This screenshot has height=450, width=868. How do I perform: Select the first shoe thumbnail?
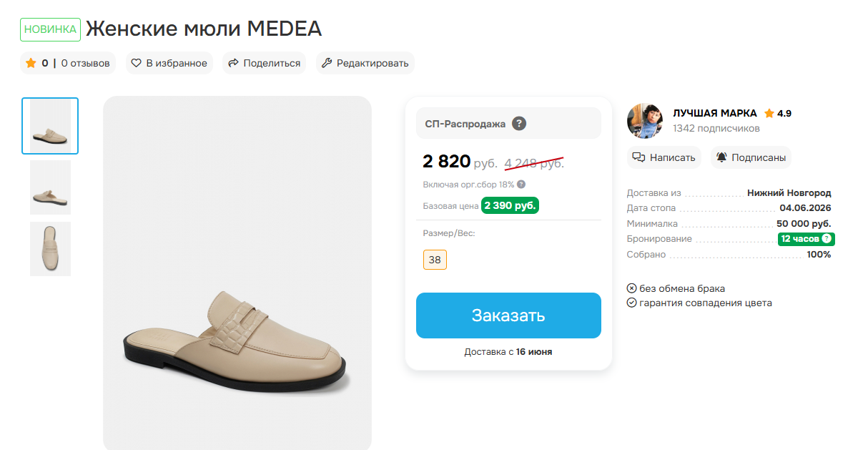click(50, 126)
